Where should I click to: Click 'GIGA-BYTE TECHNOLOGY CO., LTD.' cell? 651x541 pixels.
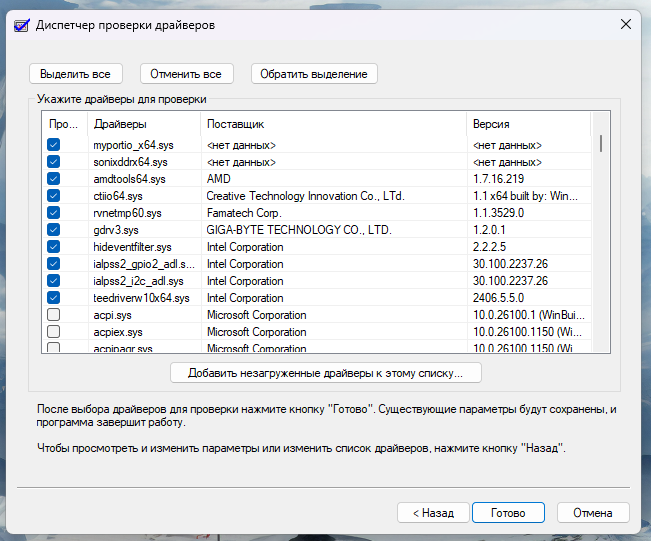(299, 230)
